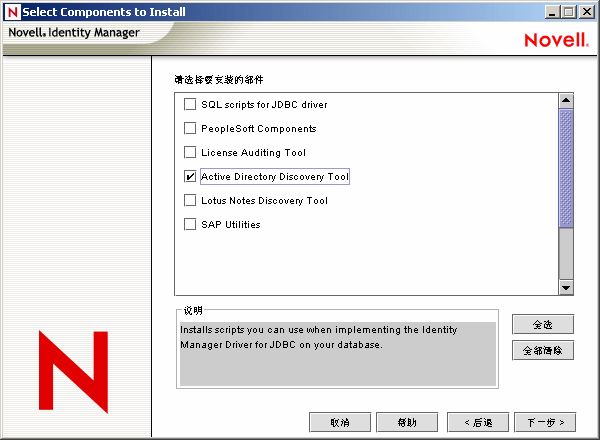Image resolution: width=600 pixels, height=440 pixels.
Task: Click the component list scroll up arrow
Action: click(566, 101)
